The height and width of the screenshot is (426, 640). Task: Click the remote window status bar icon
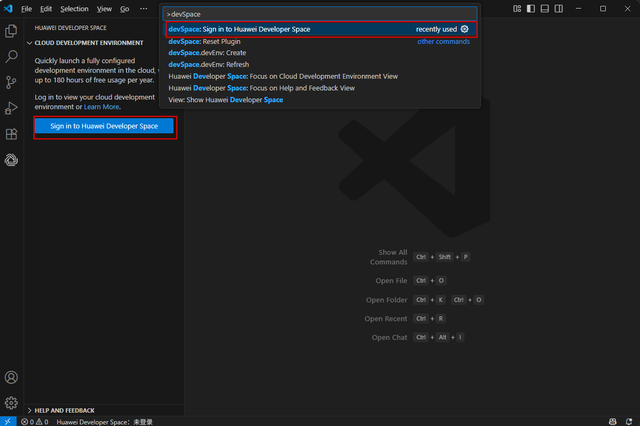pyautogui.click(x=8, y=421)
